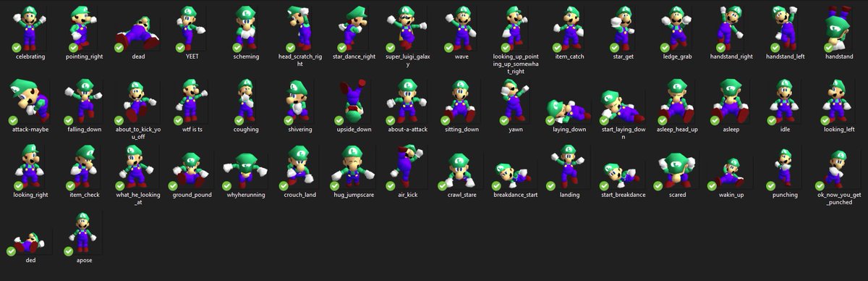Select the hug_jumpscare file thumbnail
Image resolution: width=868 pixels, height=281 pixels.
[354, 167]
